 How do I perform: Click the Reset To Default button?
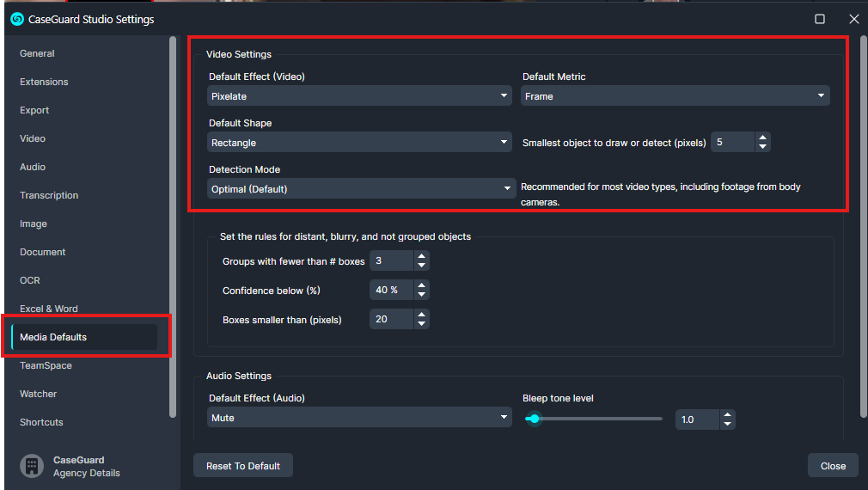(x=243, y=466)
